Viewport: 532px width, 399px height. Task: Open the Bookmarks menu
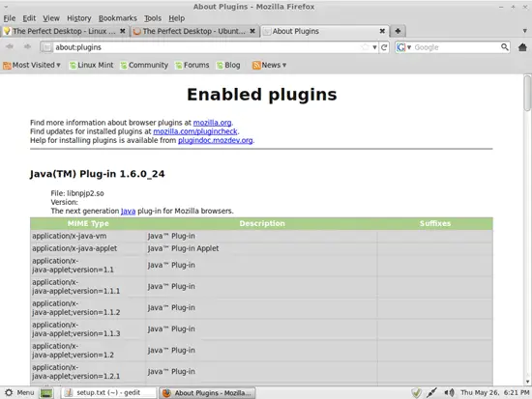(118, 18)
